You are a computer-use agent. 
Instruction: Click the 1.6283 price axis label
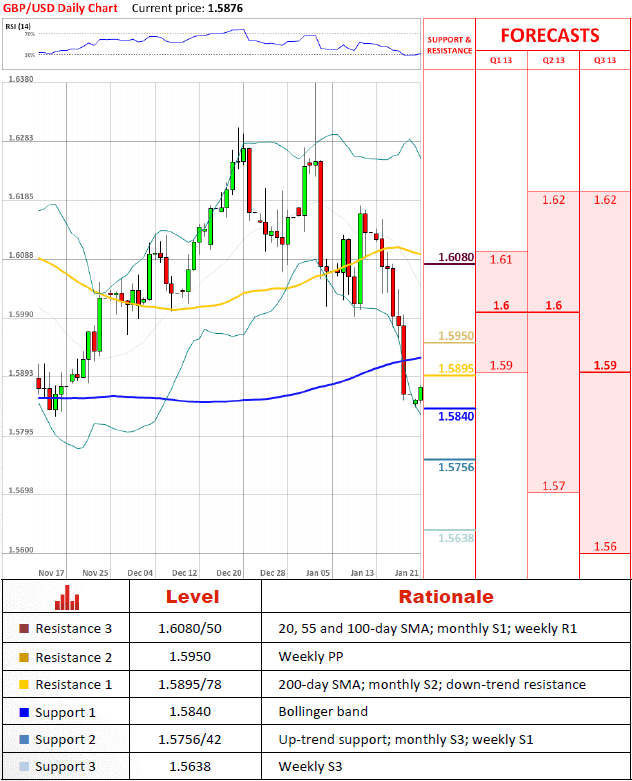(21, 137)
